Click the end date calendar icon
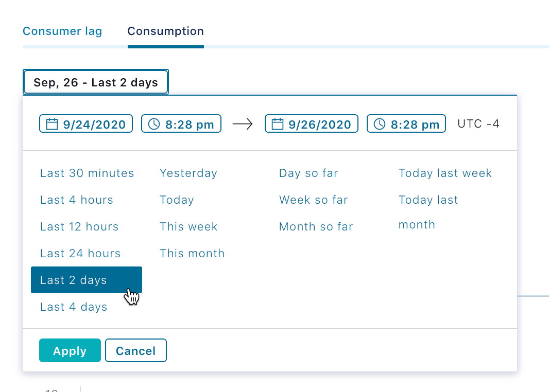The width and height of the screenshot is (549, 392). pyautogui.click(x=278, y=124)
